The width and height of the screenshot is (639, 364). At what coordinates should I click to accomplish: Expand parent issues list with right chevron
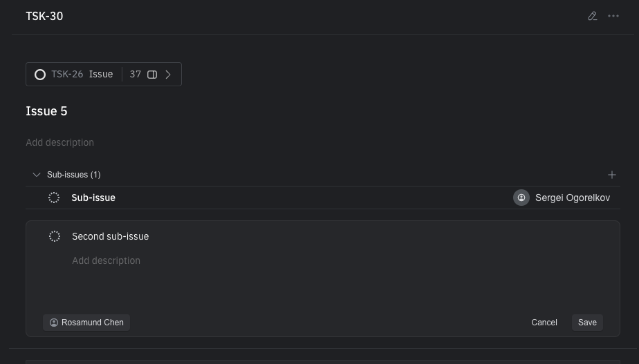pyautogui.click(x=168, y=75)
